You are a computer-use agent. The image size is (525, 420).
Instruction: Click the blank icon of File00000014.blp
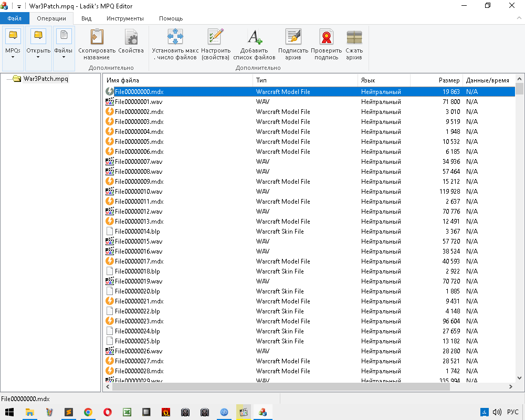click(x=110, y=231)
